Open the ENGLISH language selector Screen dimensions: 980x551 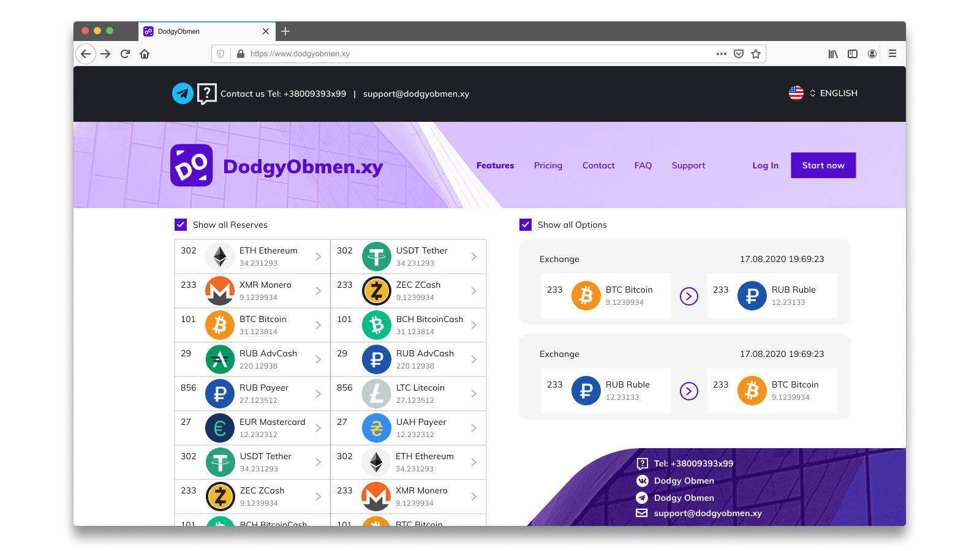(x=834, y=93)
